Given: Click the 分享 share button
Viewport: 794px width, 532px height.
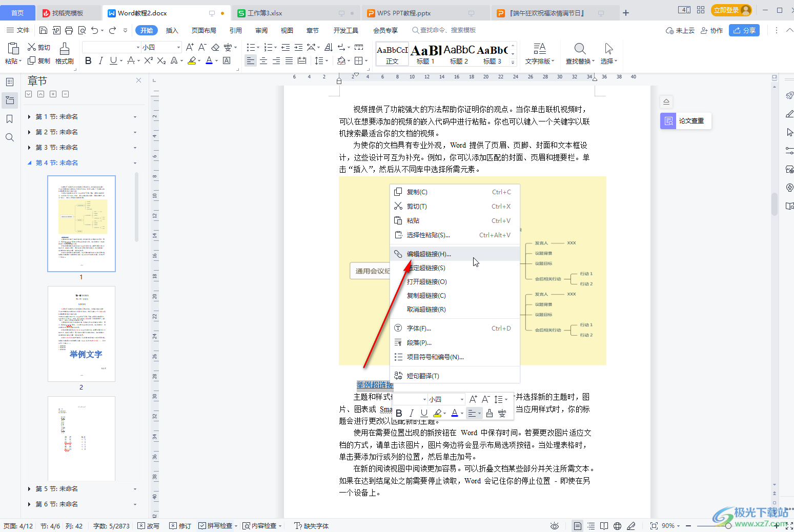Looking at the screenshot, I should pos(744,30).
